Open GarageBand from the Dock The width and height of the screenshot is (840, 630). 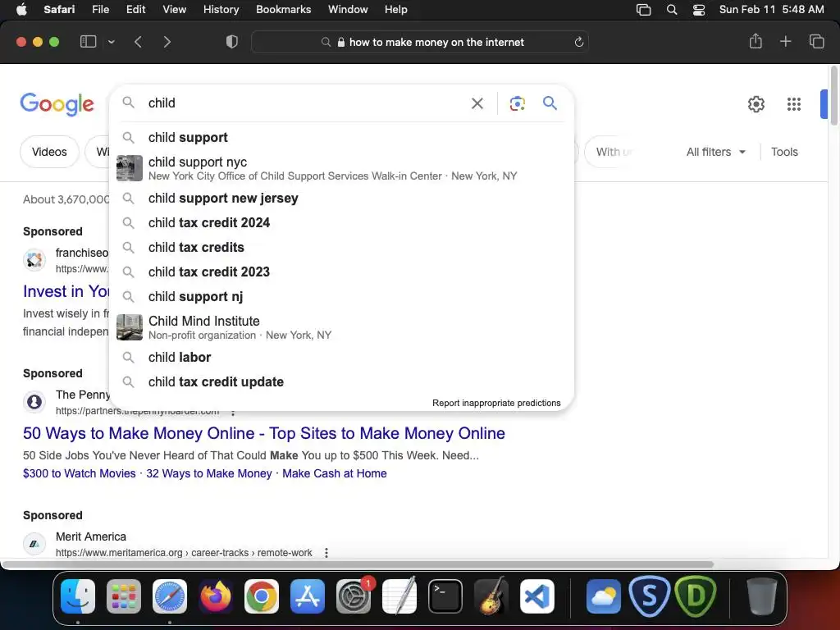click(x=491, y=596)
